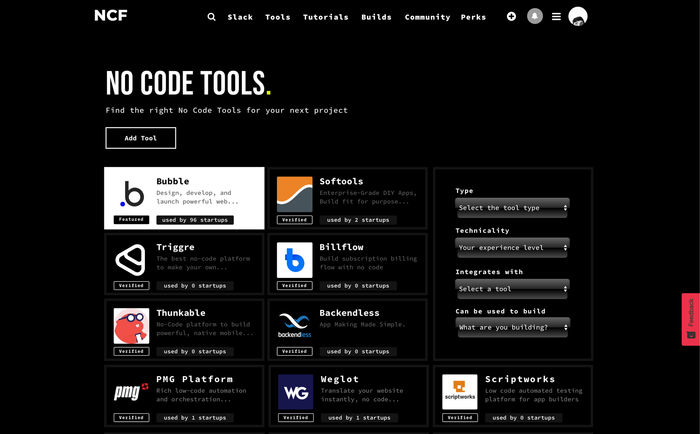Open the Thunkable tool title
700x434 pixels.
point(181,313)
